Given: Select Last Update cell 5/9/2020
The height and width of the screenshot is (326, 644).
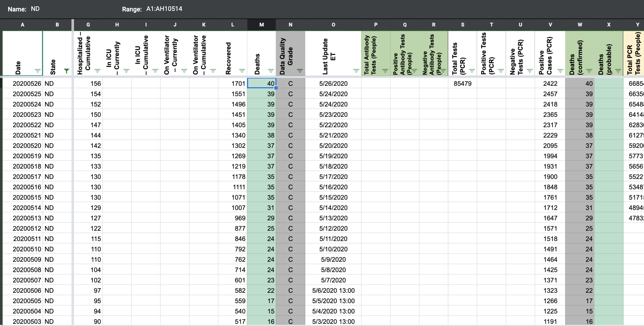Looking at the screenshot, I should click(333, 259).
